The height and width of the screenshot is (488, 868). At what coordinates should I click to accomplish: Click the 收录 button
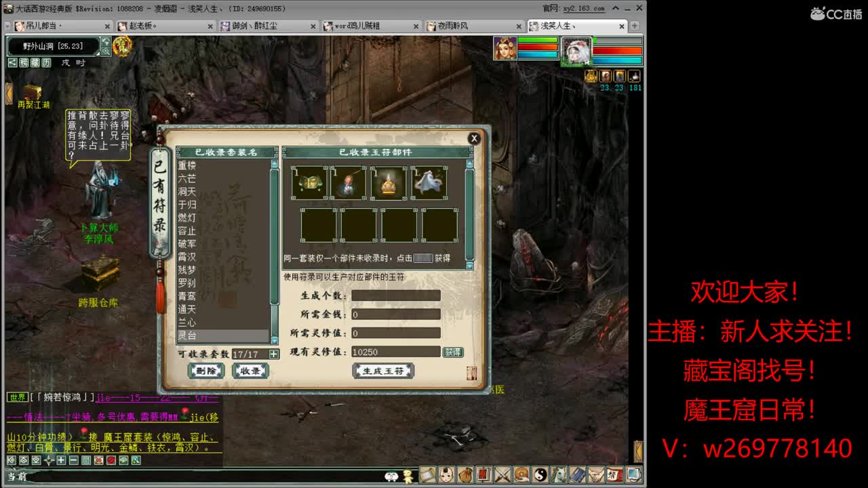click(250, 371)
